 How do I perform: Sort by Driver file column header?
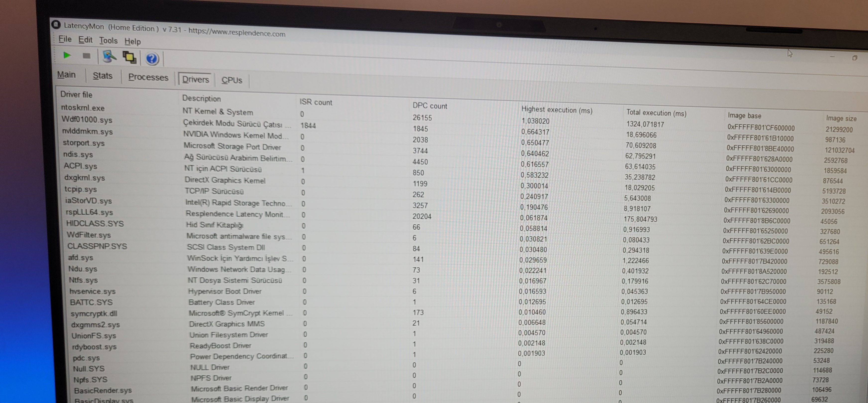coord(76,94)
